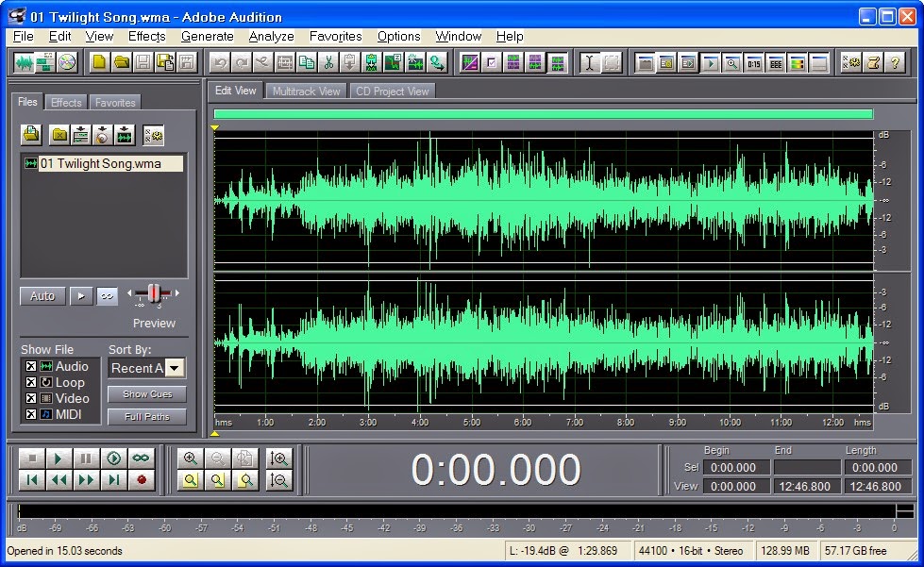
Task: Toggle loop preview in Files panel
Action: 107,295
